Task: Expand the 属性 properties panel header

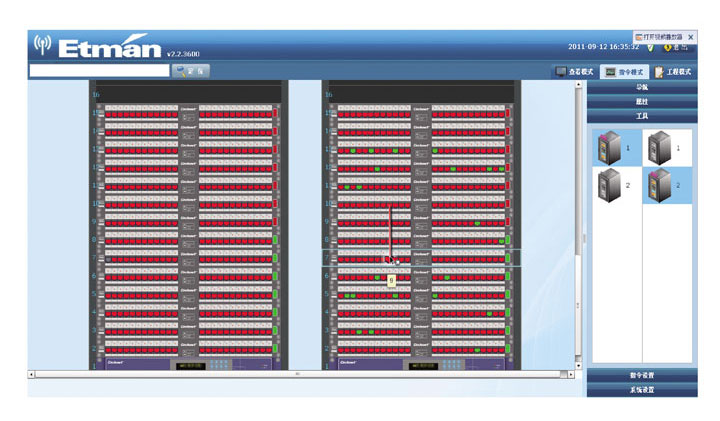Action: [x=641, y=102]
